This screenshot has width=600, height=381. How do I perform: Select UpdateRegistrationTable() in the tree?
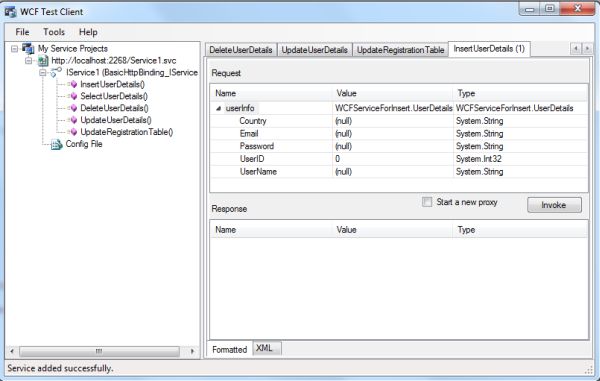pos(127,132)
